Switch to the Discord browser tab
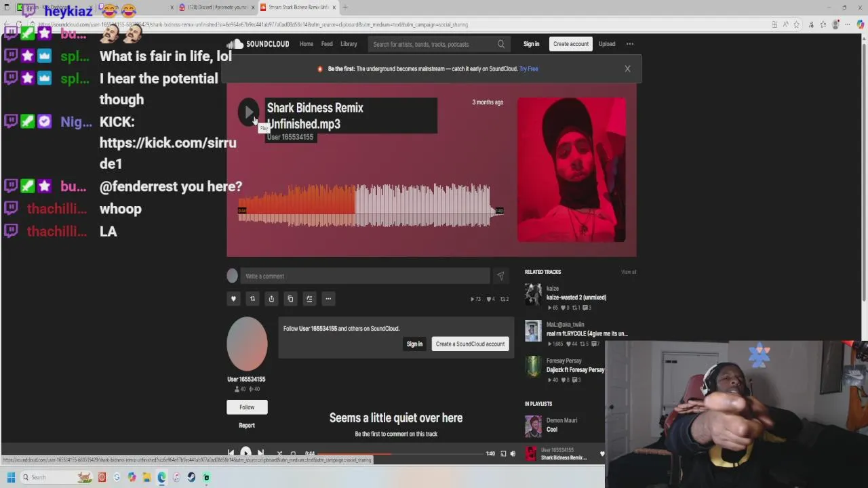The width and height of the screenshot is (868, 488). click(x=218, y=7)
